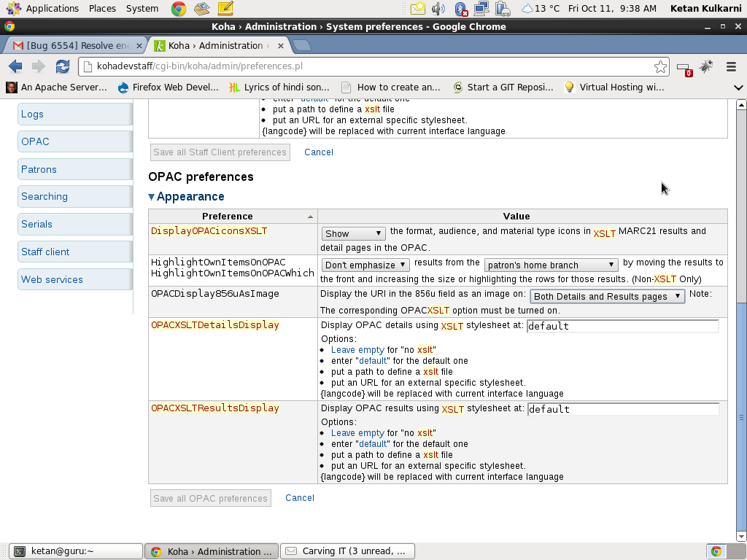
Task: Open the Chrome hamburger menu
Action: click(731, 66)
